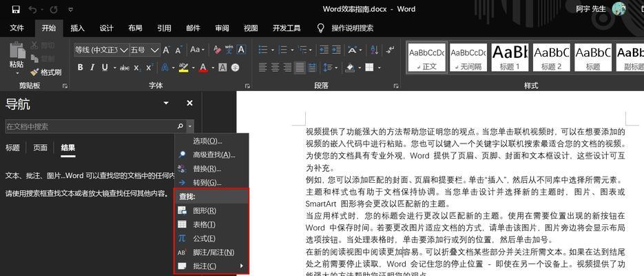Image resolution: width=644 pixels, height=276 pixels.
Task: Find 脚注/尾注(N) from search menu
Action: click(211, 252)
